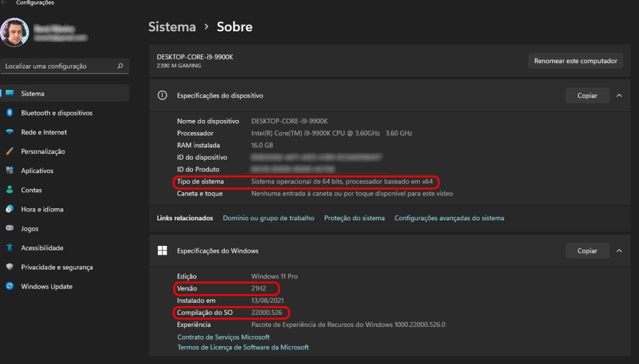Select Hora e idioma
The height and width of the screenshot is (364, 639).
65,209
